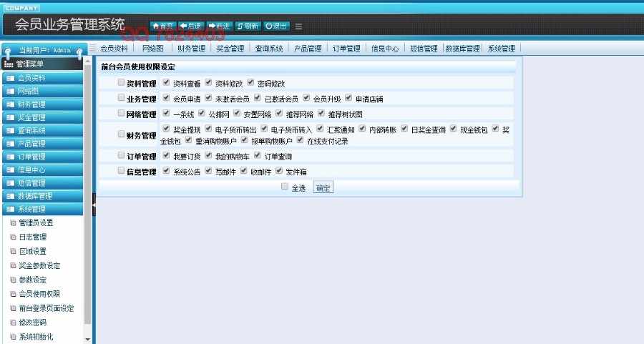Viewport: 644px width, 344px height.
Task: Collapse the sidebar using the splitter arrow handle
Action: tap(94, 204)
